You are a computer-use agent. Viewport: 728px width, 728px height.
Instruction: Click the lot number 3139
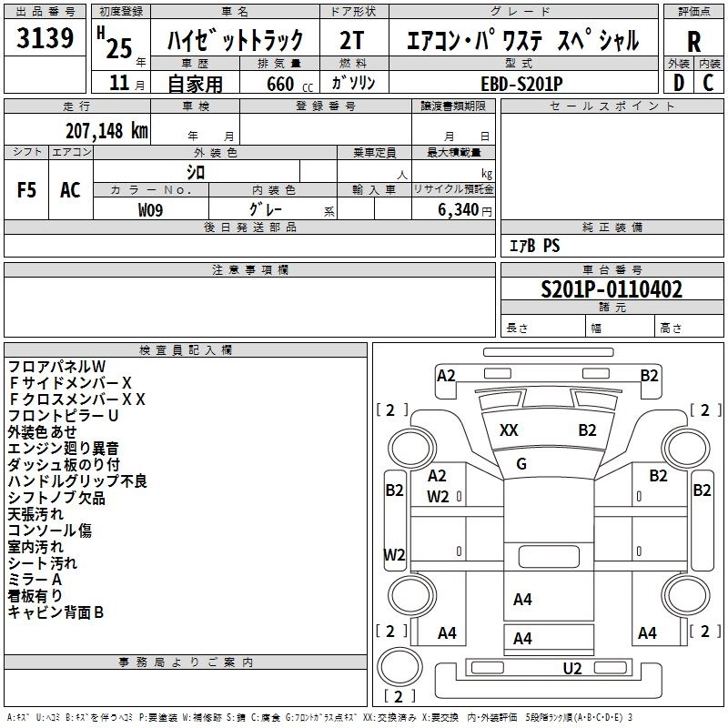tap(45, 39)
